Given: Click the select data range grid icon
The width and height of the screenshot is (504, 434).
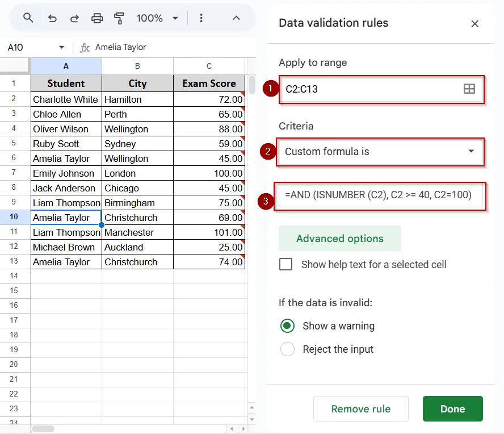Looking at the screenshot, I should pyautogui.click(x=469, y=89).
